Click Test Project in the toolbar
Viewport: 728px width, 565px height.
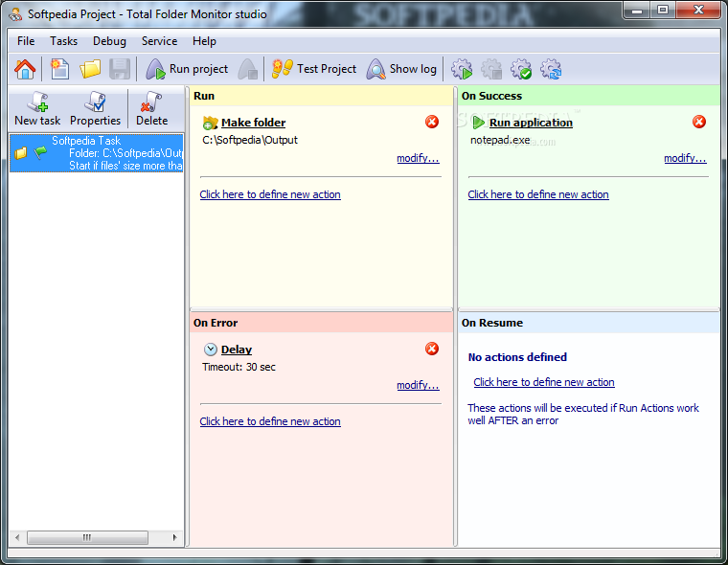[x=314, y=69]
